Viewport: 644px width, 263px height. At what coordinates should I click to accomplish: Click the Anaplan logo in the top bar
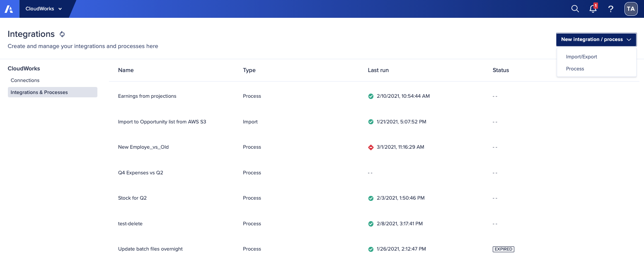coord(9,8)
